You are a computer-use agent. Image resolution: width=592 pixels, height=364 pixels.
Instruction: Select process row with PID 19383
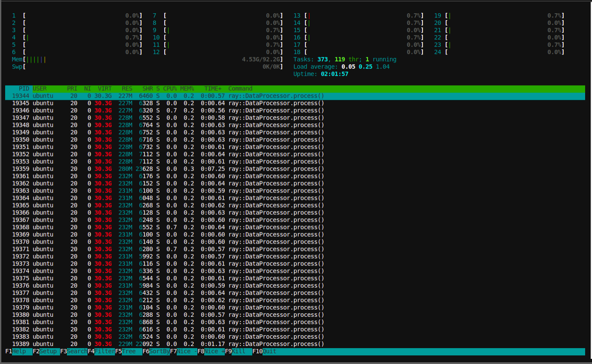[295, 337]
